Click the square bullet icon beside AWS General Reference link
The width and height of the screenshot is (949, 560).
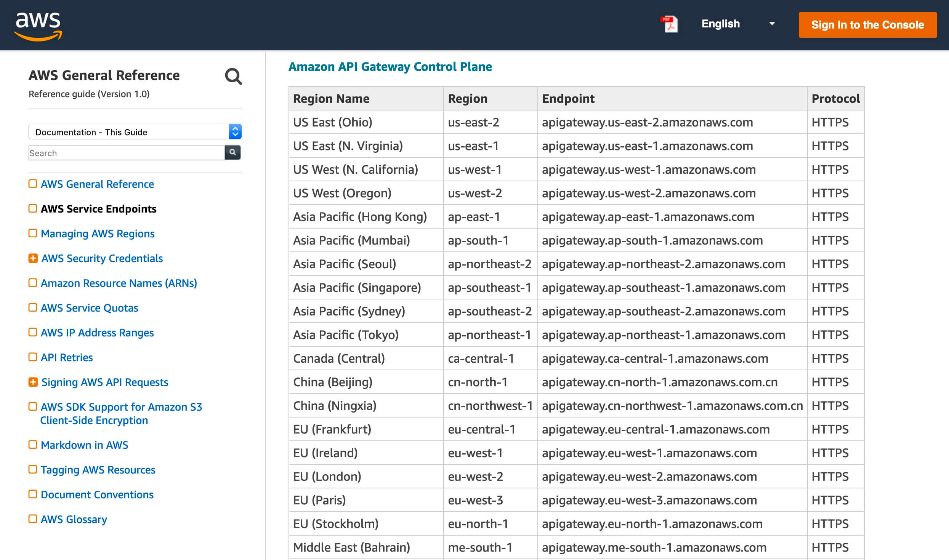(x=33, y=184)
